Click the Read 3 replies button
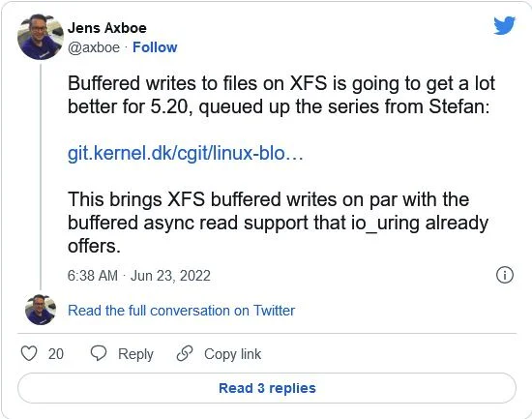532x419 pixels. [x=267, y=388]
